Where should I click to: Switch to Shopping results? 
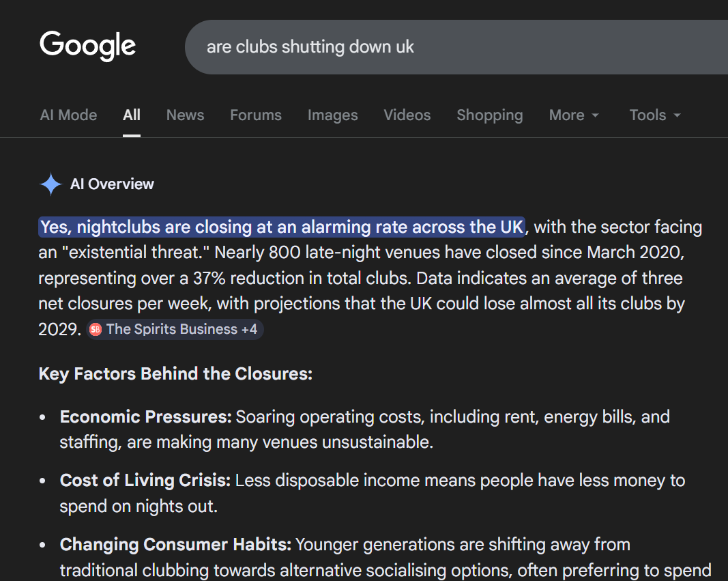[x=489, y=115]
